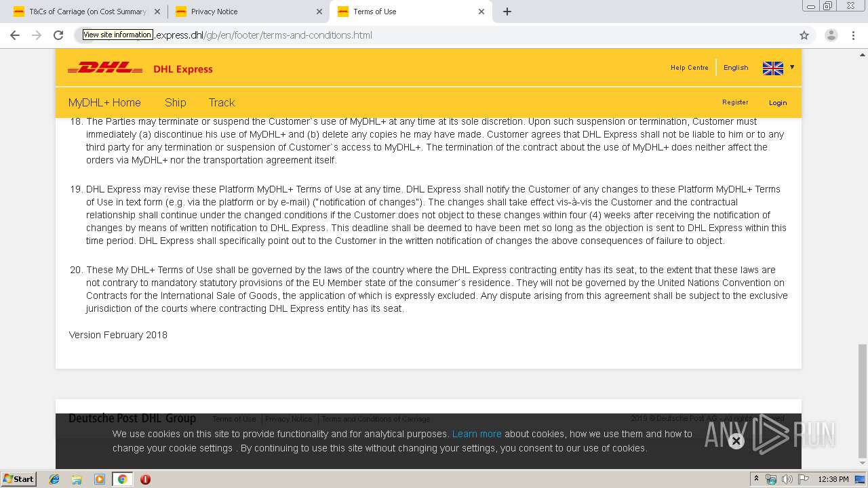Open the volume tray icon
Viewport: 868px width, 488px height.
[787, 479]
